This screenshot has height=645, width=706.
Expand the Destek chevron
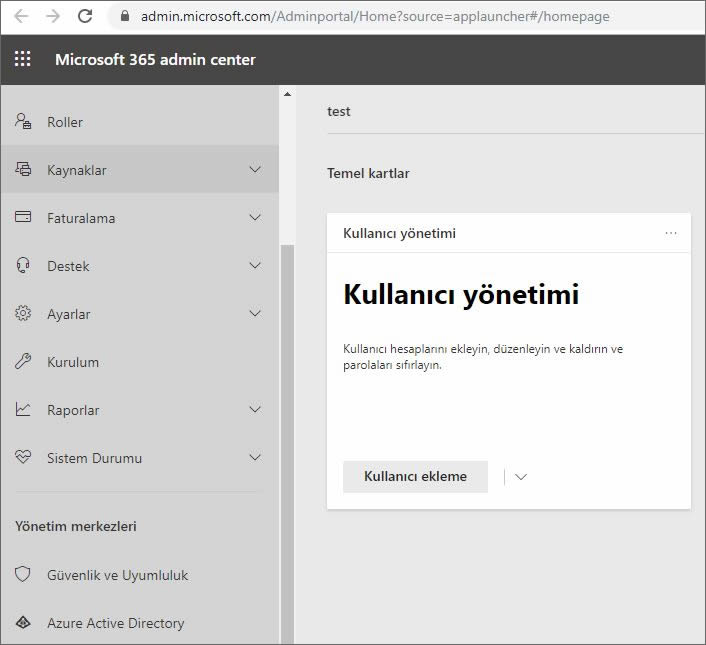(x=255, y=266)
